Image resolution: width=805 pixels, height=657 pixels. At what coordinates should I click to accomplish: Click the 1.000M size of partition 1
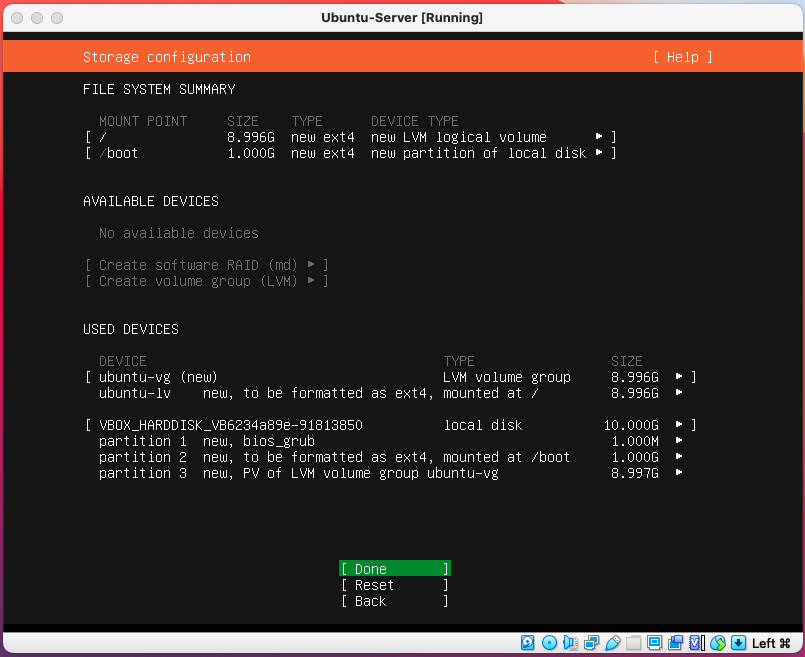coord(635,441)
